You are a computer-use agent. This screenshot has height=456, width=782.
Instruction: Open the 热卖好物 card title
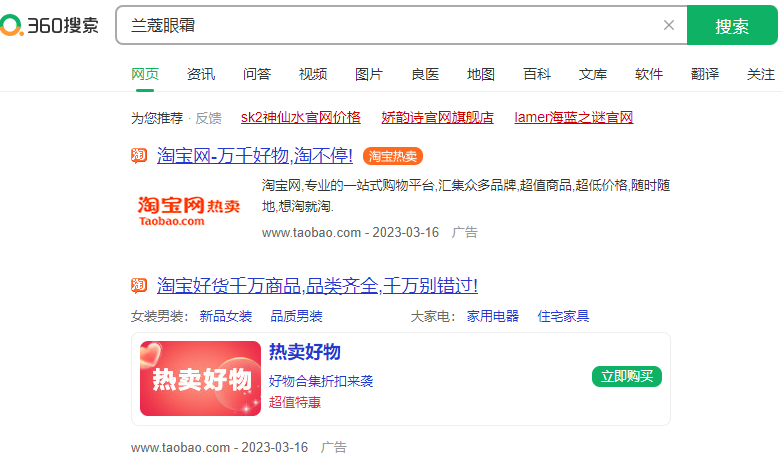305,352
